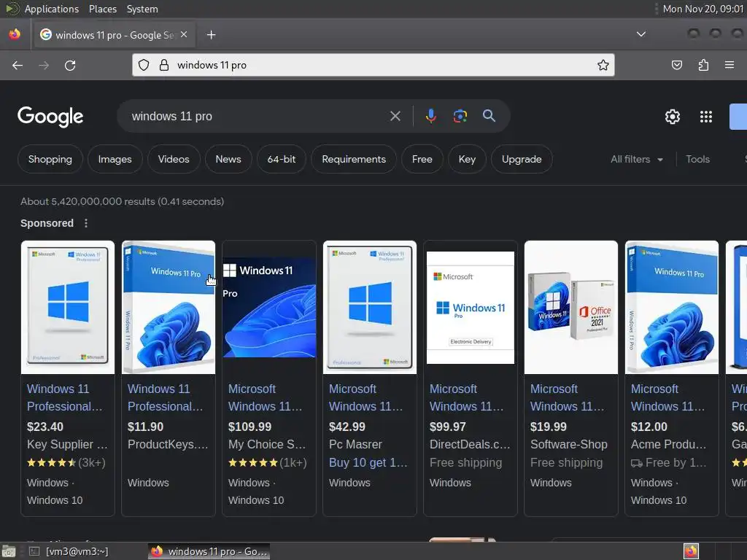
Task: Open the System menu
Action: pos(142,9)
